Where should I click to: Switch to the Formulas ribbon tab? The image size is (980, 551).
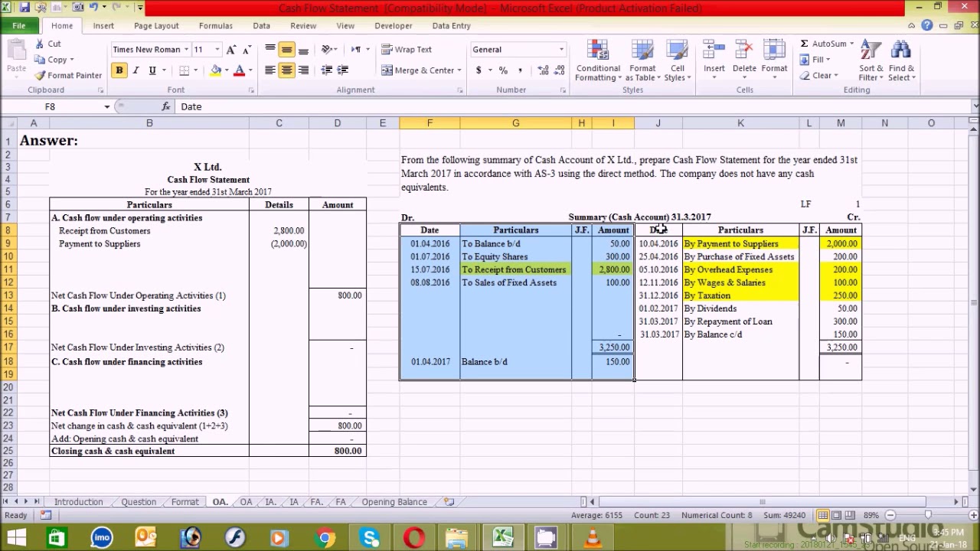tap(215, 25)
